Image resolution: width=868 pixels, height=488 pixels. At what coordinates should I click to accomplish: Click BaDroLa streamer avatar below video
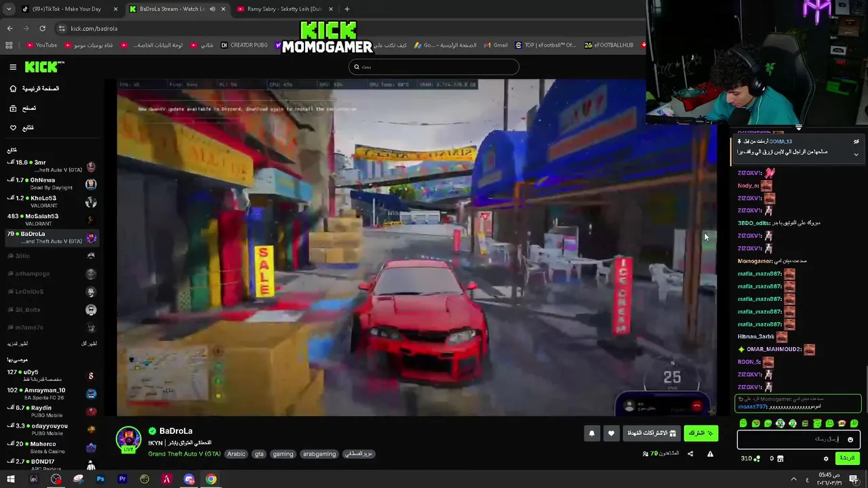click(x=128, y=439)
